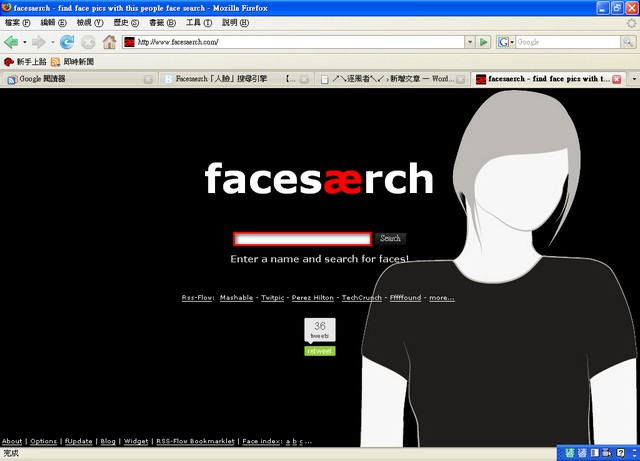Open the 檔案 (F) menu

tap(18, 23)
